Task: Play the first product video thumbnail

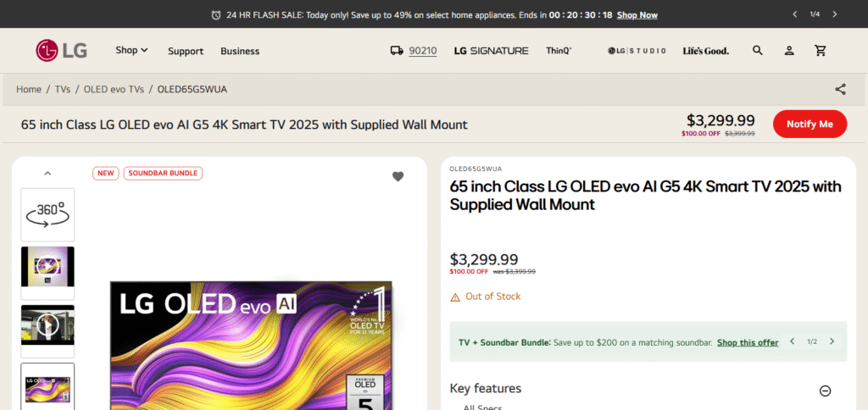Action: (47, 267)
